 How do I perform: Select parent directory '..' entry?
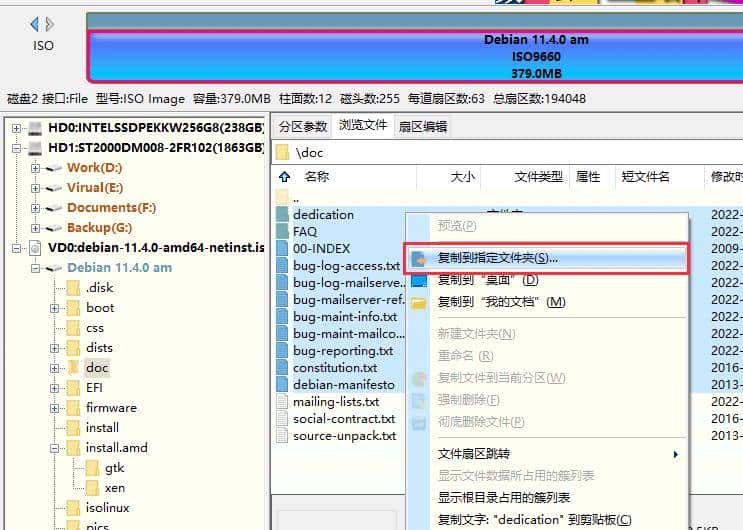point(296,199)
